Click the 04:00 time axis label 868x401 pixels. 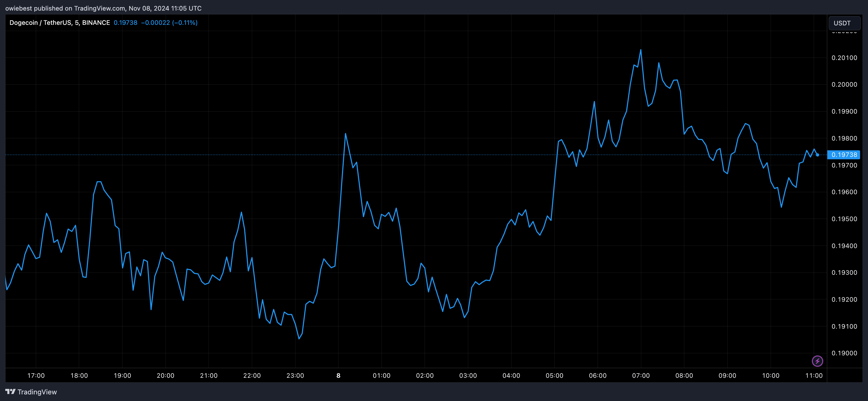[511, 375]
